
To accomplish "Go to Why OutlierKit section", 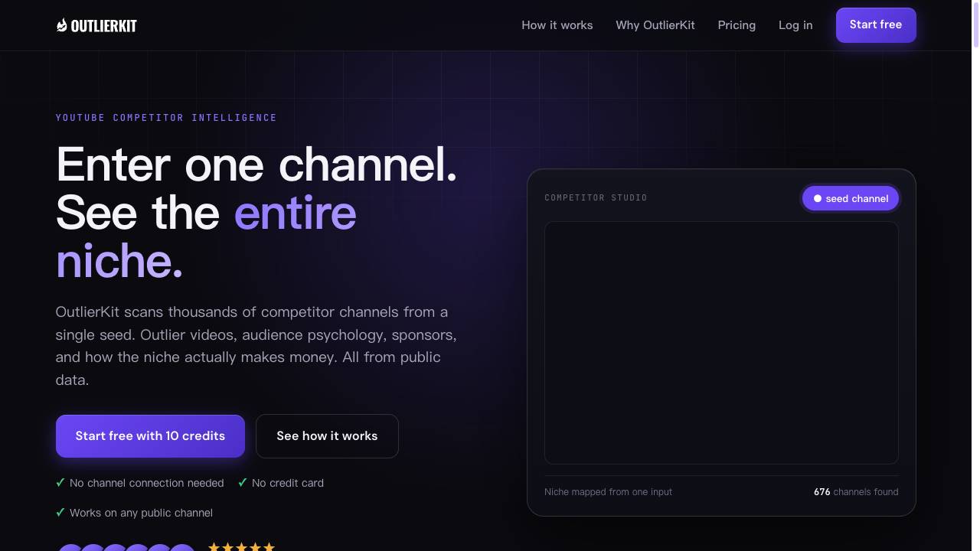I will click(x=655, y=25).
